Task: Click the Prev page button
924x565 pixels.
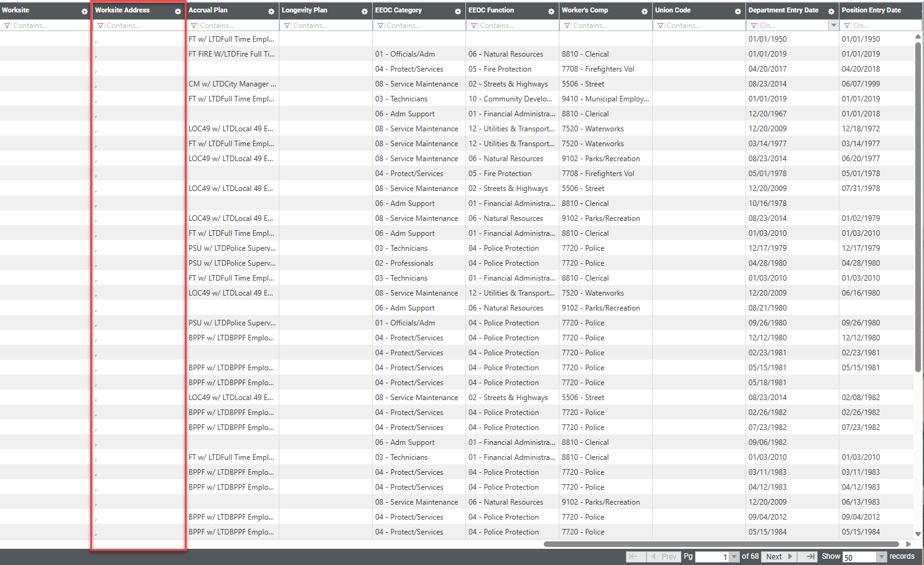Action: (x=663, y=556)
